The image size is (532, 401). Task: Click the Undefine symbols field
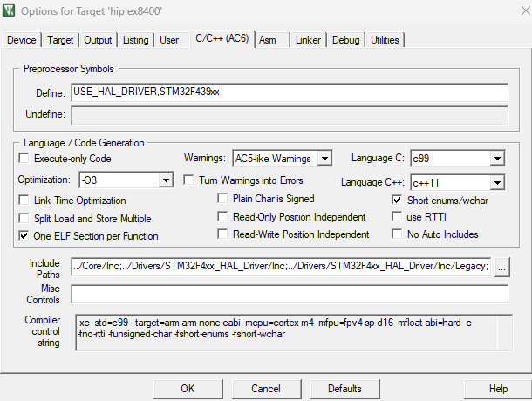point(290,115)
